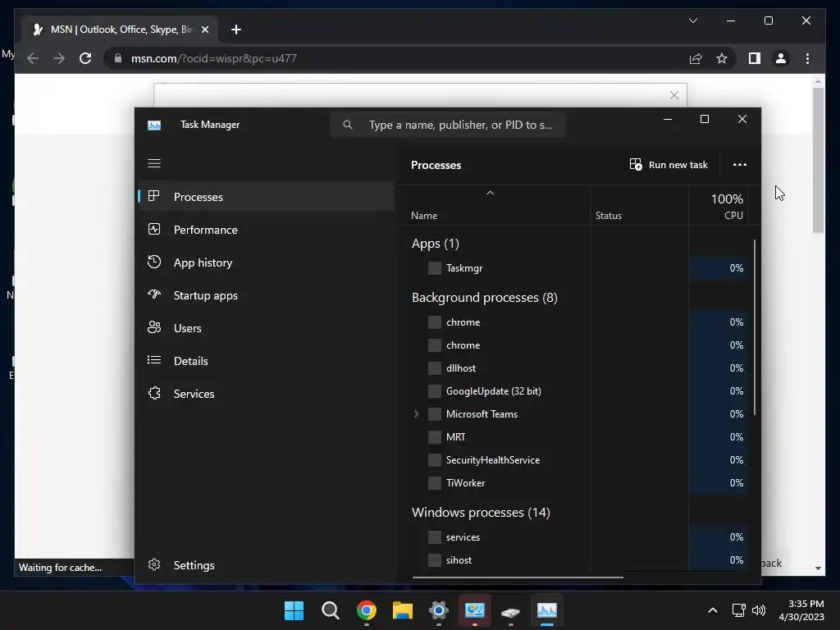Open File Explorer from the taskbar
Image resolution: width=840 pixels, height=630 pixels.
point(402,610)
